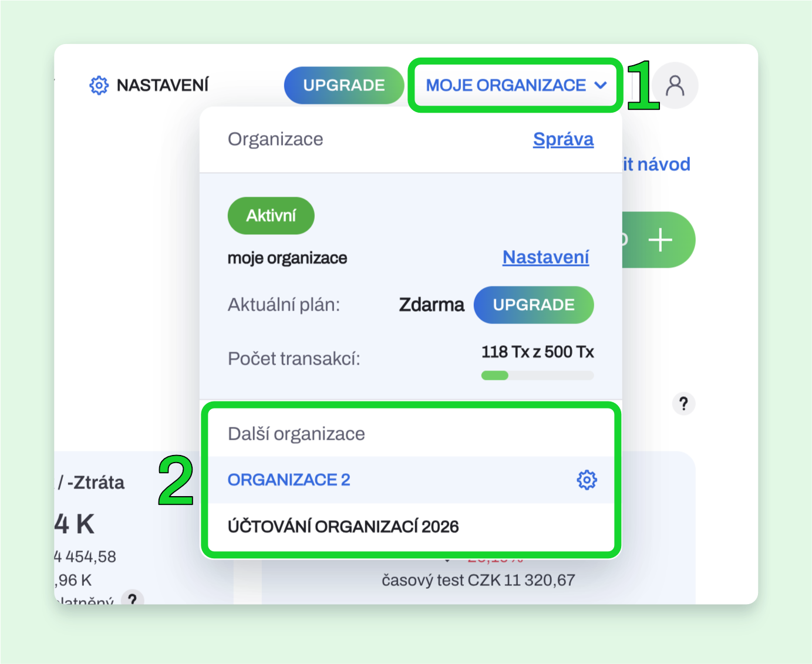
Task: Click the UPGRADE button in top bar
Action: [344, 85]
